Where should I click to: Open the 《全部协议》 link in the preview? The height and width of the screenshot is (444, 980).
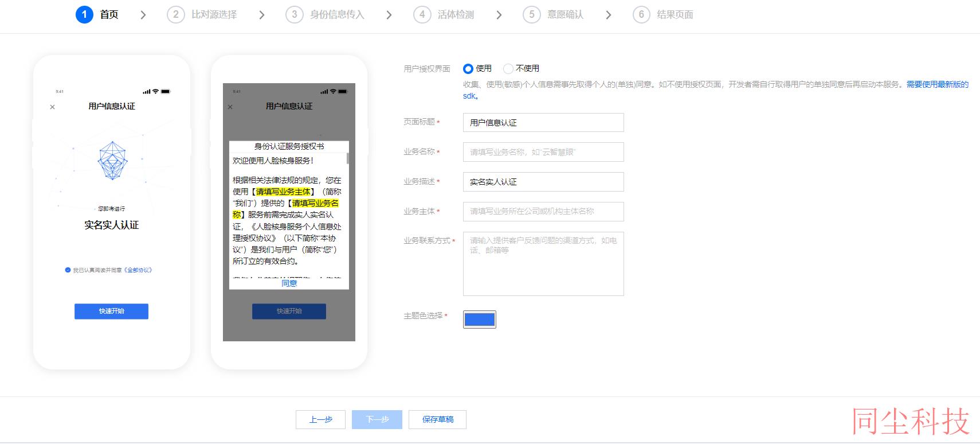(x=138, y=270)
